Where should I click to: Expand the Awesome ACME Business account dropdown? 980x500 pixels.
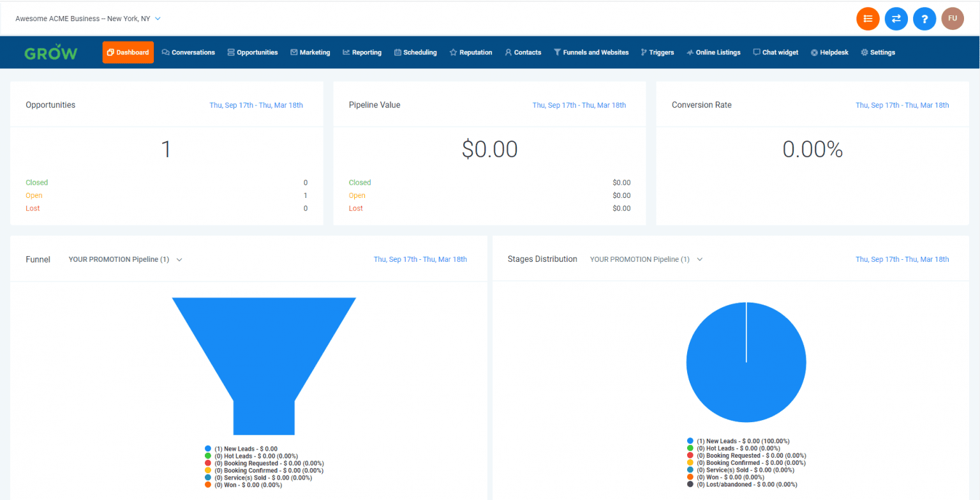[158, 19]
